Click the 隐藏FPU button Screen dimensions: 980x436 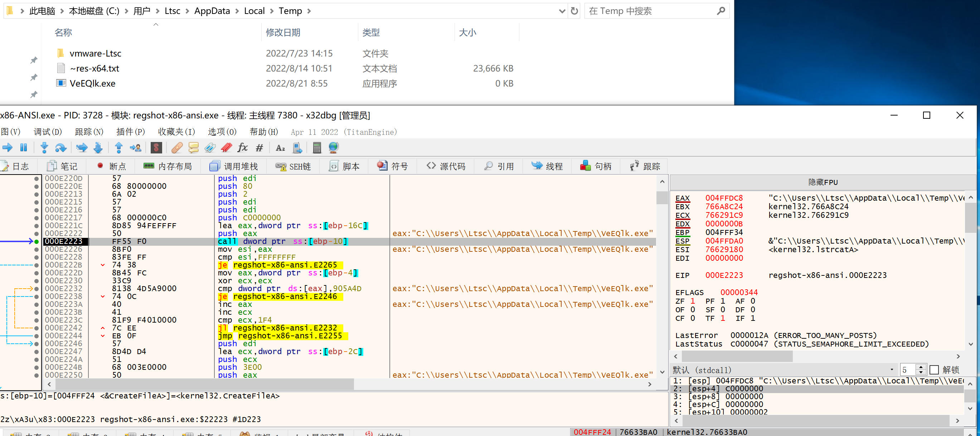coord(823,182)
